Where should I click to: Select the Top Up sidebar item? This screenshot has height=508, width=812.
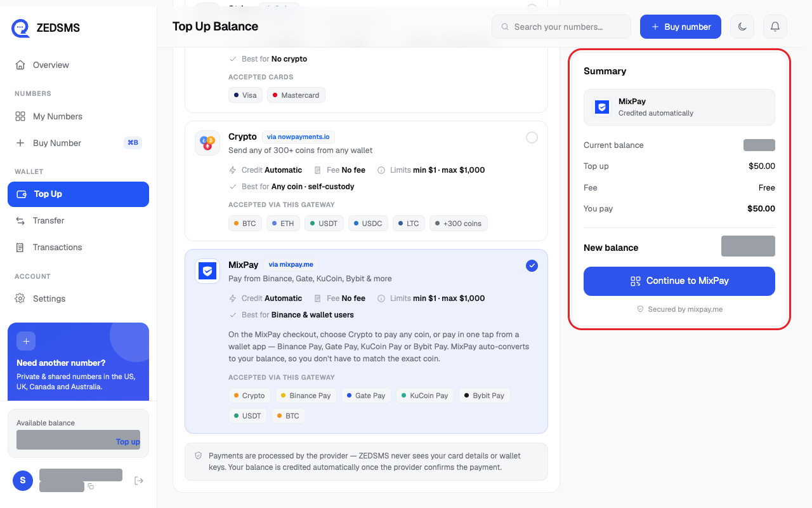[x=78, y=194]
